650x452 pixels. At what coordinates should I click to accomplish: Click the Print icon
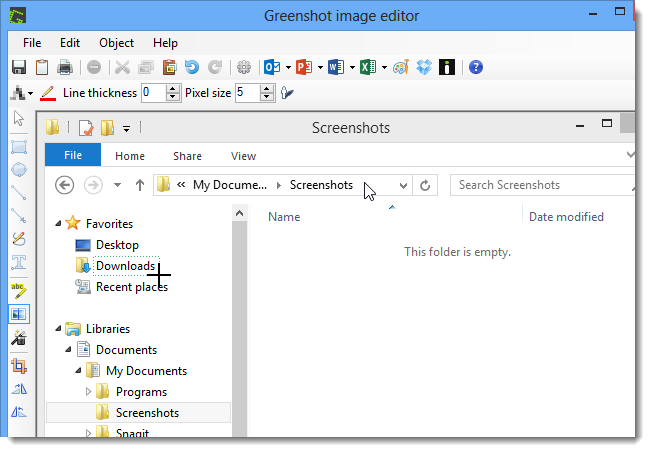click(x=65, y=67)
